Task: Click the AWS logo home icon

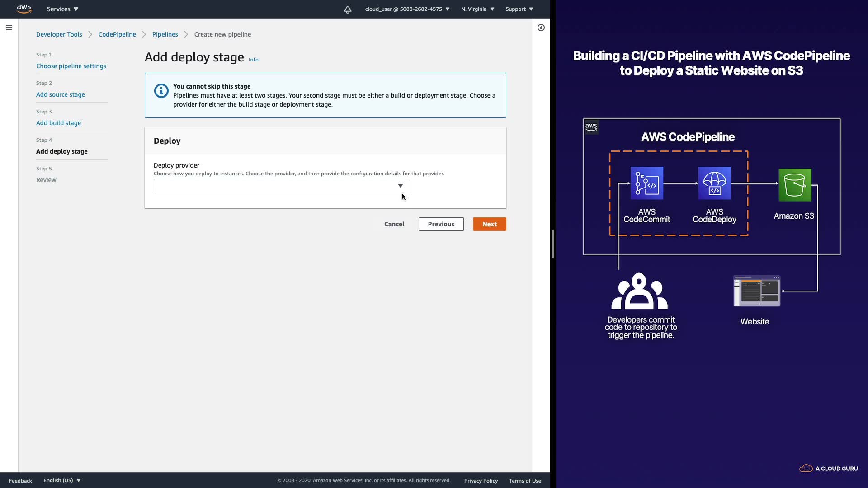Action: pyautogui.click(x=24, y=9)
